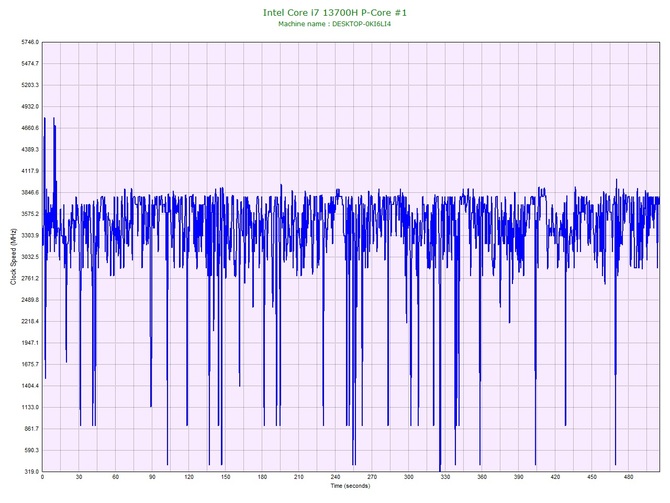This screenshot has width=670, height=503.
Task: Click the 3032.5 y-axis value
Action: pyautogui.click(x=30, y=257)
